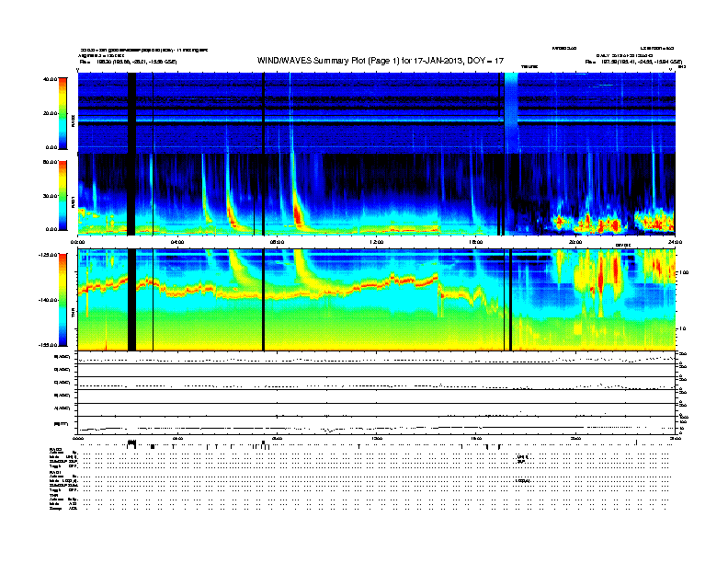Click the RAD1 heading in the bottom status table
Image resolution: width=728 pixels, height=563 pixels.
coord(55,473)
